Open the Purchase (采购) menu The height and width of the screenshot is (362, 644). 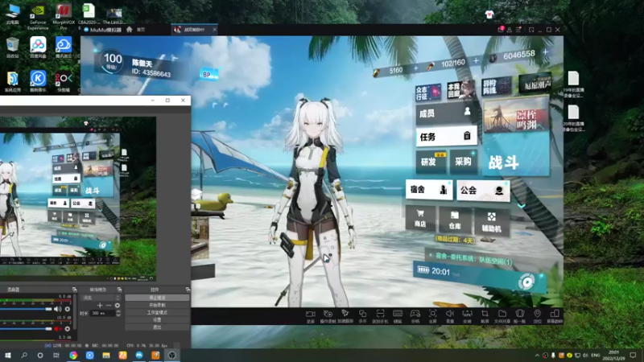click(464, 161)
